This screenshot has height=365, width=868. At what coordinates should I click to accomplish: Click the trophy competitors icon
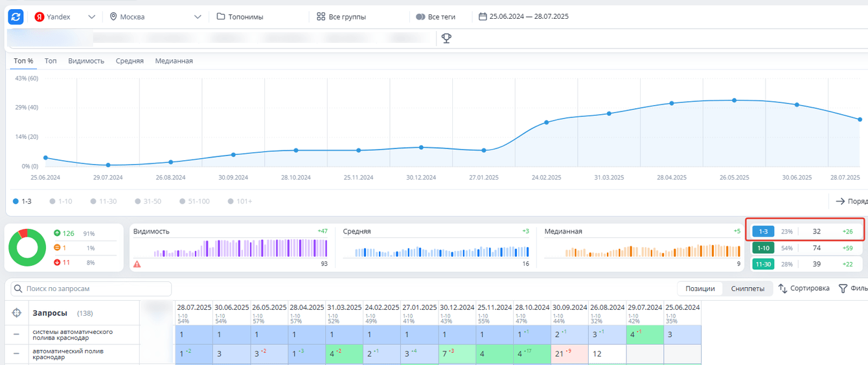click(x=446, y=38)
